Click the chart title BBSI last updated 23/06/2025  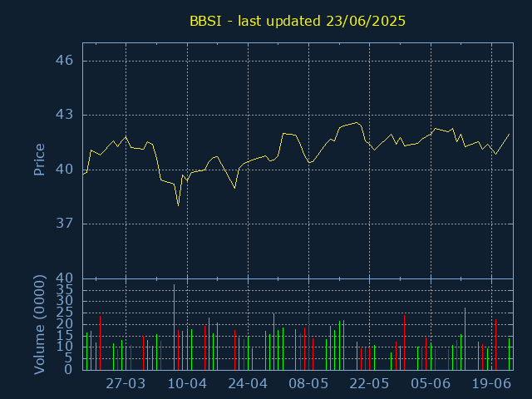click(298, 21)
